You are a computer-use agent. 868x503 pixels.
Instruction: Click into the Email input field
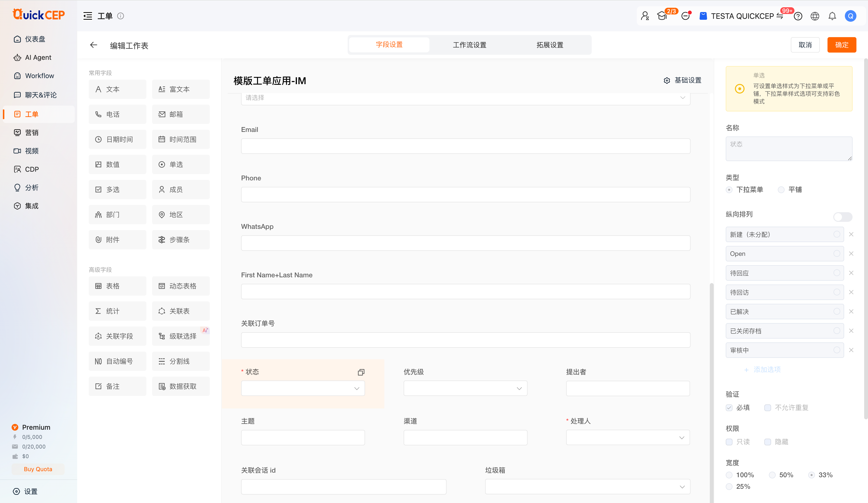tap(465, 146)
